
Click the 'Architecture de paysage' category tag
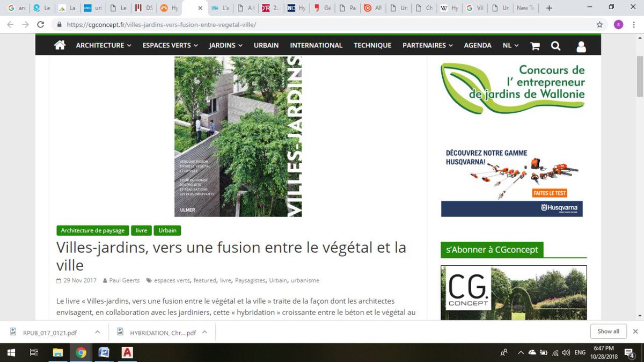92,230
